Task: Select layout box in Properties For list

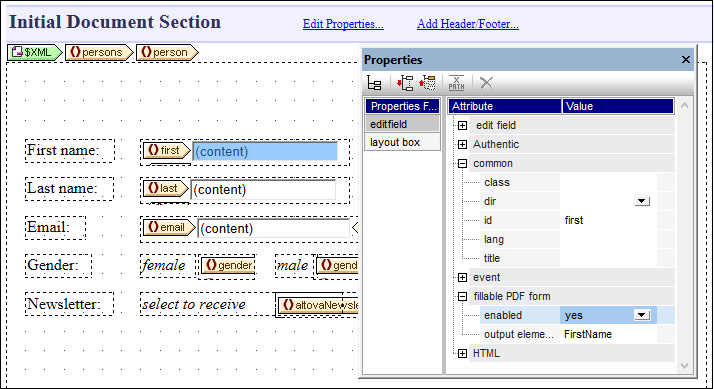Action: (402, 142)
